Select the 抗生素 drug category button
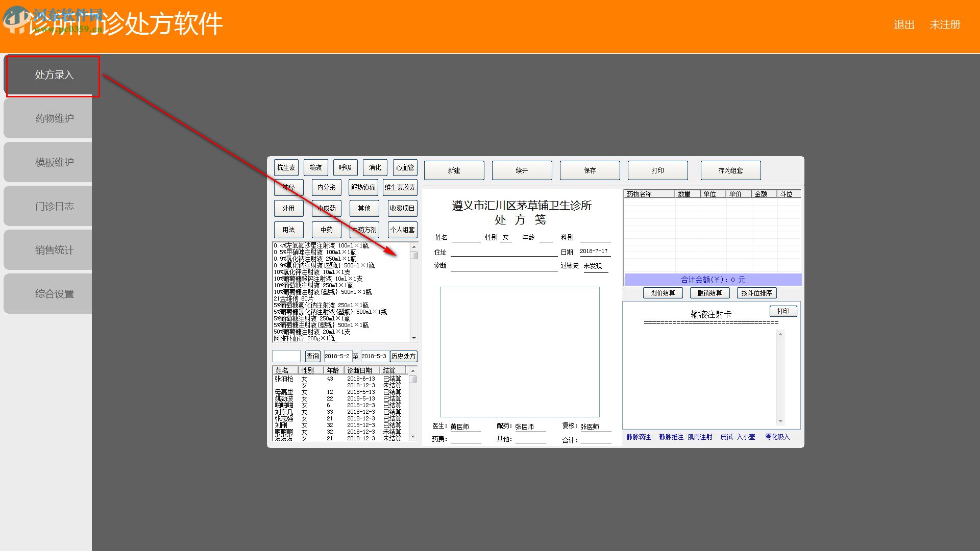 (x=286, y=167)
